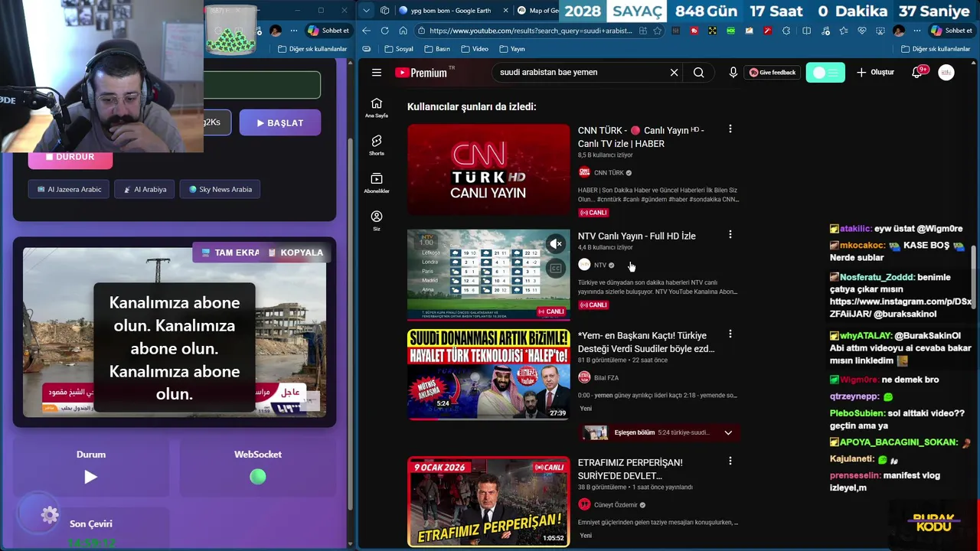
Task: Toggle captions on NTV preview thumbnail
Action: (556, 268)
